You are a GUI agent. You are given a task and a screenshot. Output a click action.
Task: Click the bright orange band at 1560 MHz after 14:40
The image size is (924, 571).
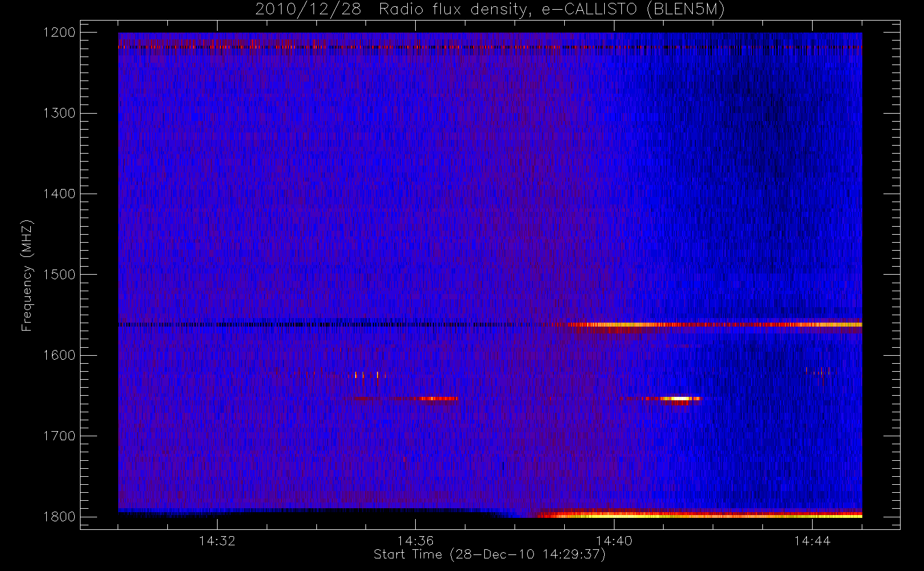[714, 324]
